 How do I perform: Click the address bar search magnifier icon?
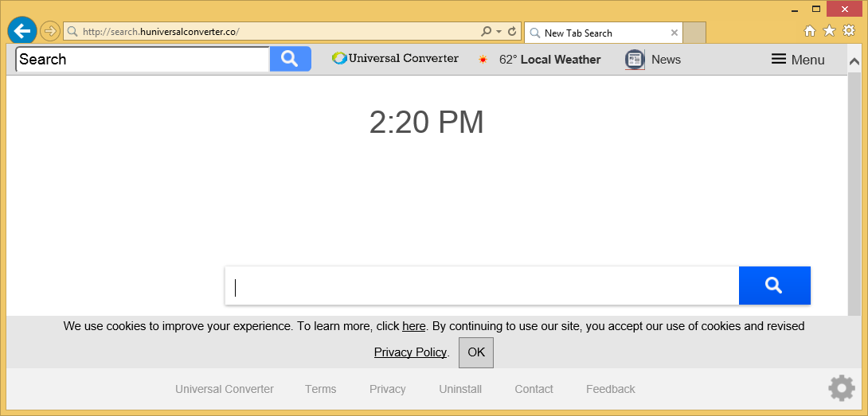486,32
